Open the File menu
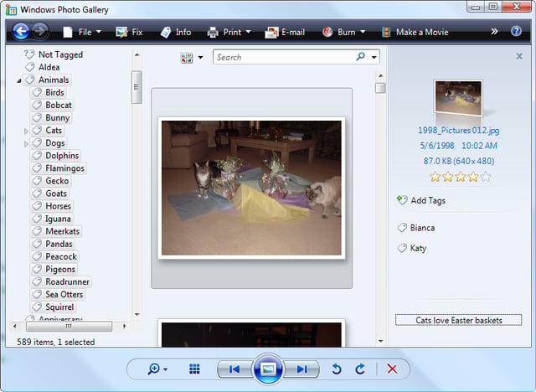This screenshot has height=392, width=536. click(82, 32)
